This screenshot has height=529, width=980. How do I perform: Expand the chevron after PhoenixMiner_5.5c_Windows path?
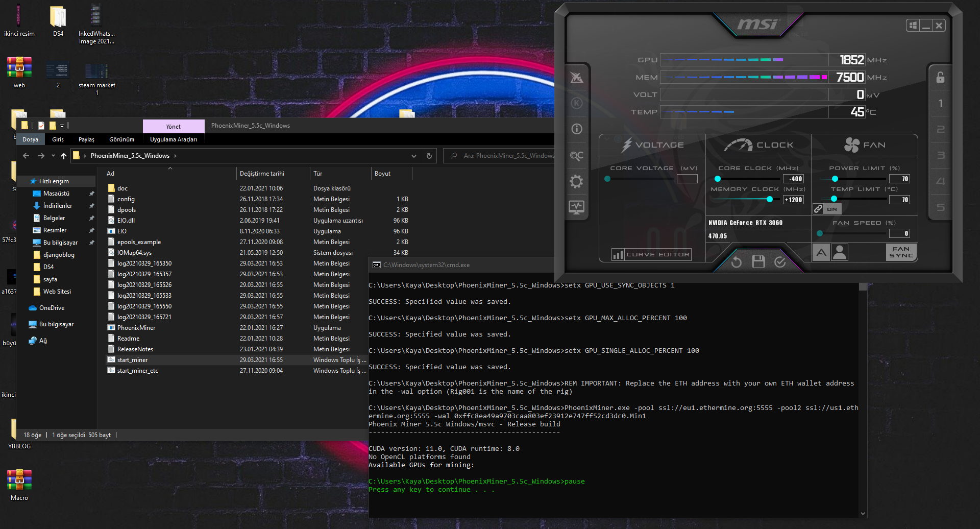(x=175, y=156)
